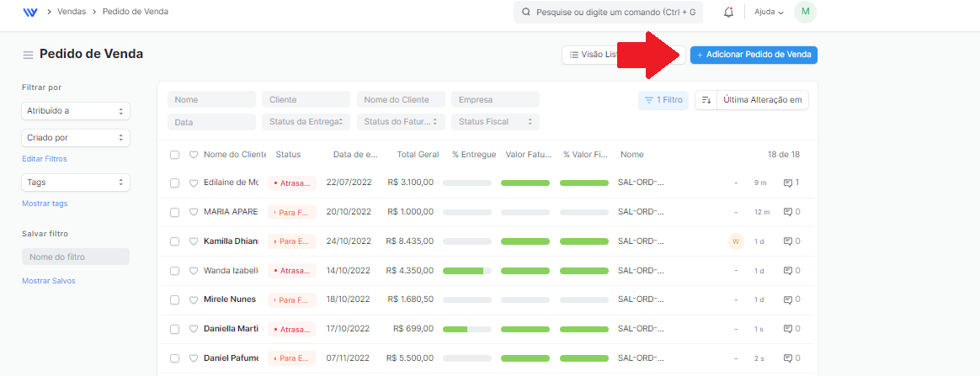980x376 pixels.
Task: Focus the Nome do Cliente filter field
Action: coord(401,99)
